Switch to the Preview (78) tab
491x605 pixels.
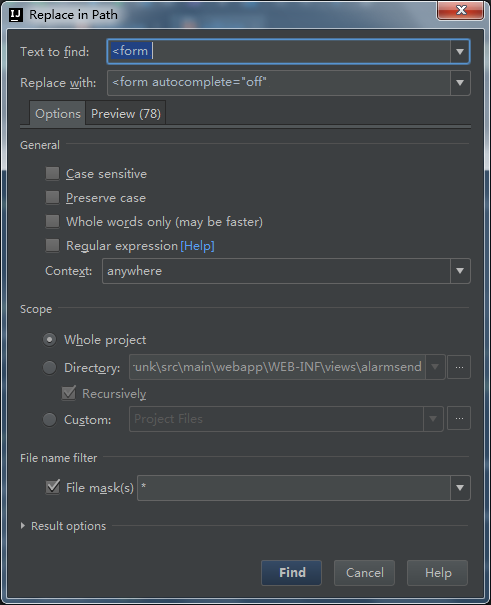coord(126,113)
